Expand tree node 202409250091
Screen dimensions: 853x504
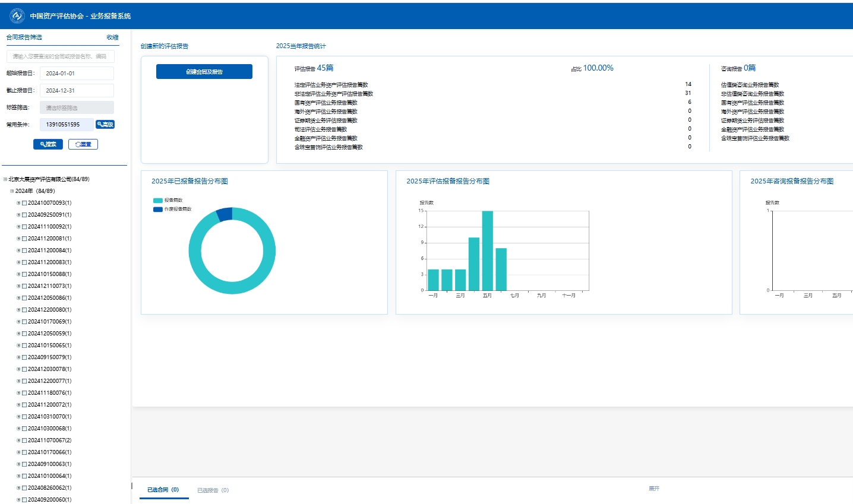click(x=18, y=215)
